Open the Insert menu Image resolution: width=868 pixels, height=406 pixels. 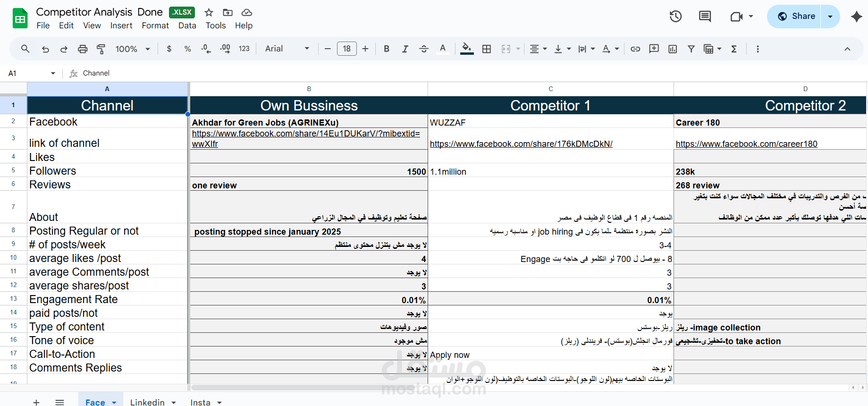click(x=121, y=25)
